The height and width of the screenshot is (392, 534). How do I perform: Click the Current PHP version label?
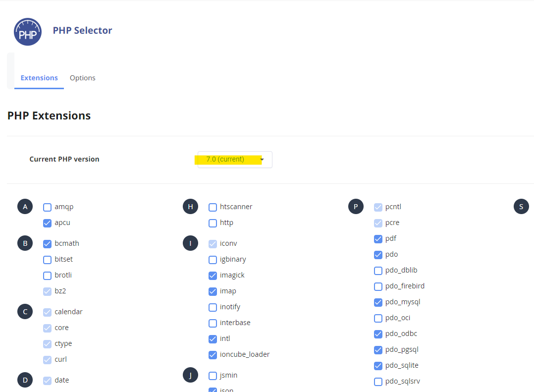tap(64, 159)
